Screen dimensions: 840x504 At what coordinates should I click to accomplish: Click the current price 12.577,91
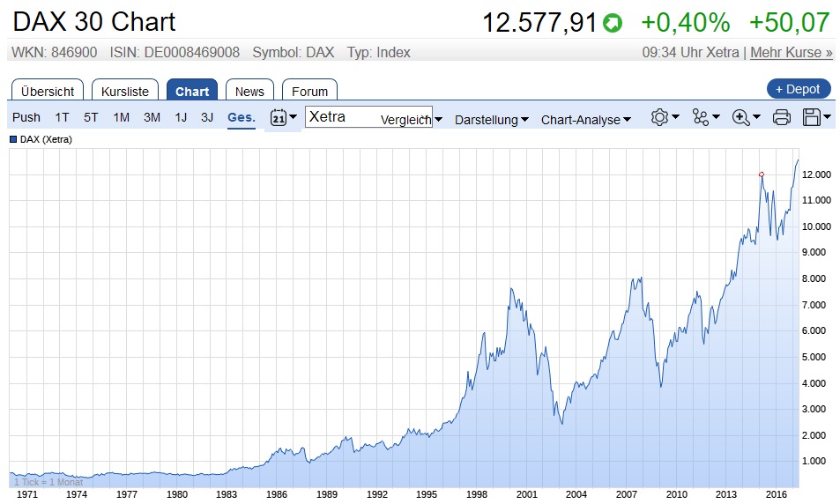(539, 23)
